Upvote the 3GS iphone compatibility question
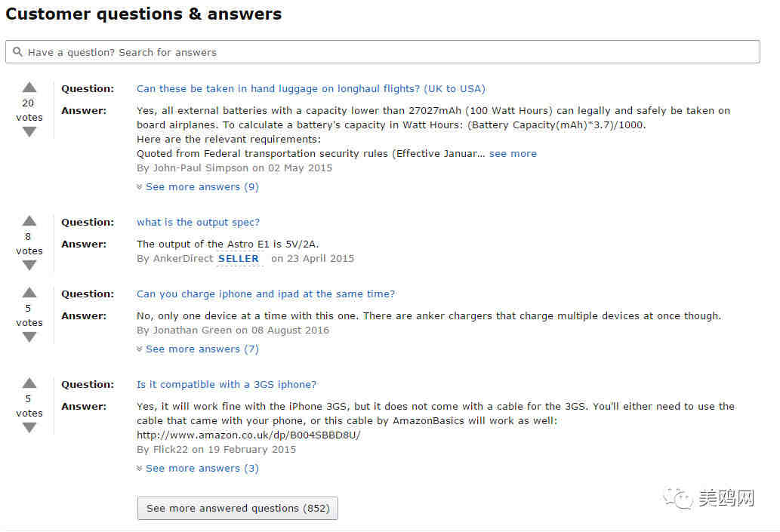Image resolution: width=780 pixels, height=532 pixels. (x=29, y=383)
